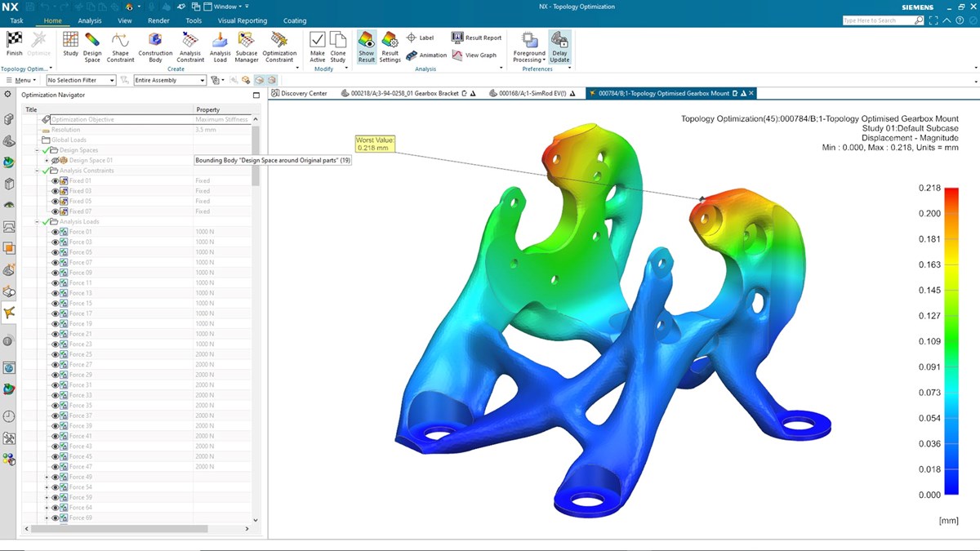
Task: Click the displacement color legend bar
Action: coord(951,341)
